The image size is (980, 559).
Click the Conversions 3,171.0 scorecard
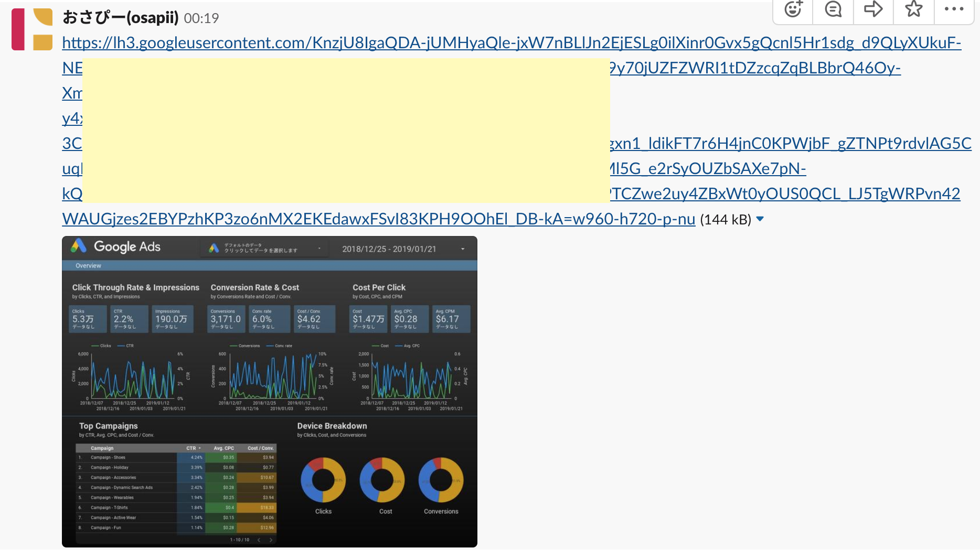pos(227,319)
